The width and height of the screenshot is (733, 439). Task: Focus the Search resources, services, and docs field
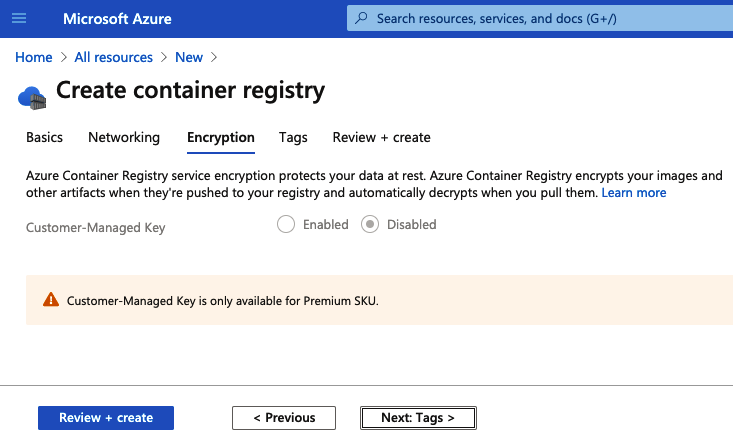[x=540, y=19]
